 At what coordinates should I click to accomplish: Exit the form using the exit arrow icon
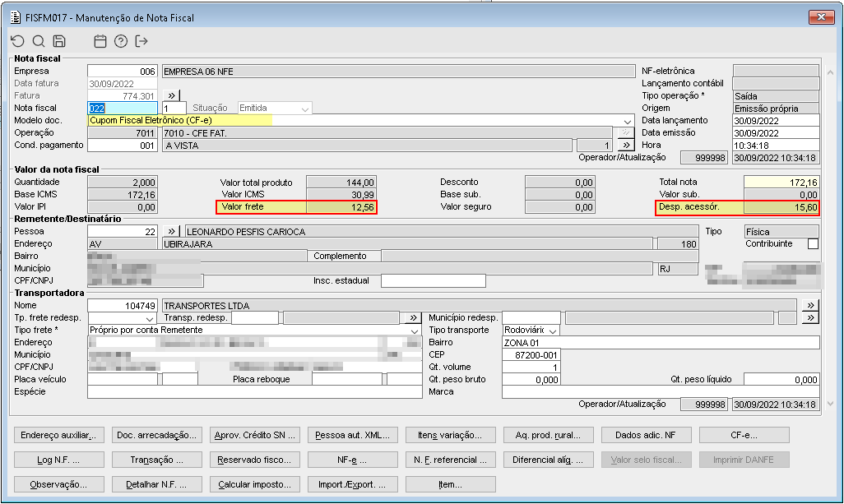pos(141,41)
